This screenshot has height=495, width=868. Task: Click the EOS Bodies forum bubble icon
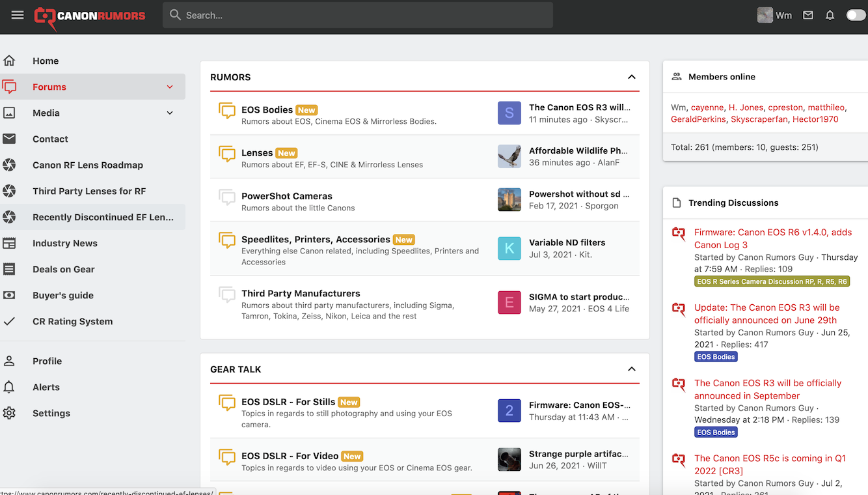(227, 111)
